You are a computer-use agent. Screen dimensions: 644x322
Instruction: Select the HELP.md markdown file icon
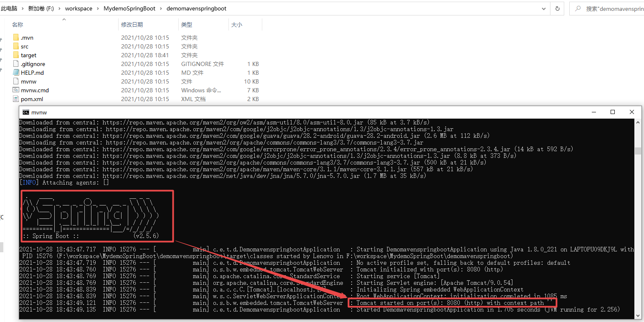(x=16, y=72)
